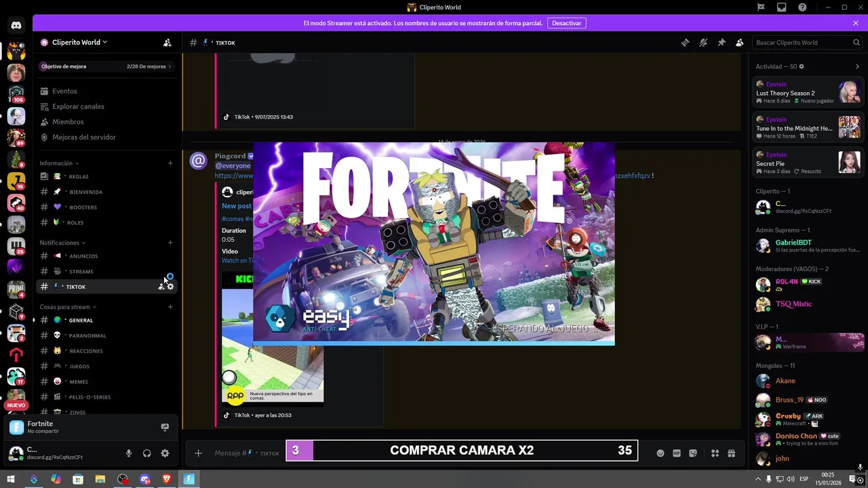868x488 pixels.
Task: Open Mejoras del servidor
Action: (x=106, y=137)
